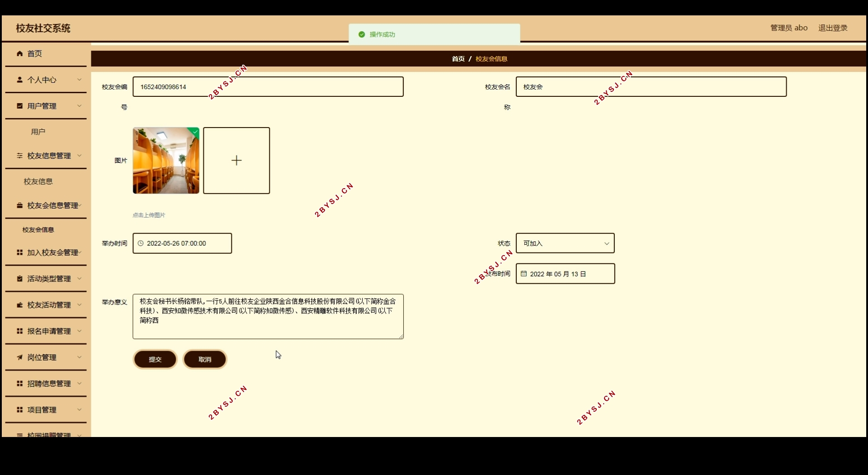Click the 岗位管理 paper plane icon
The height and width of the screenshot is (475, 868).
click(x=20, y=358)
